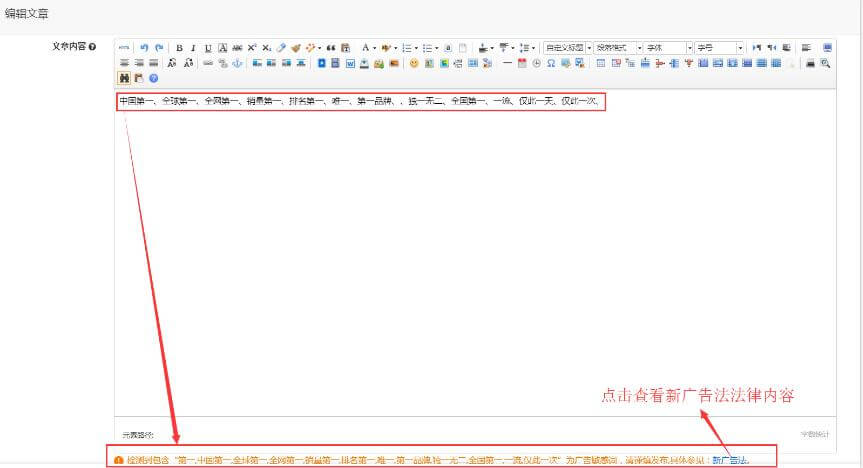This screenshot has width=863, height=468.
Task: Insert an anchor with the anchor icon
Action: pos(237,63)
